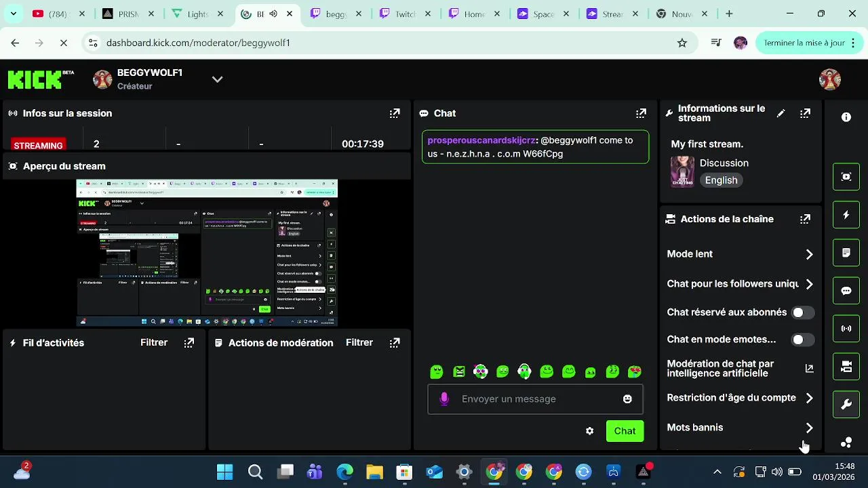Viewport: 868px width, 488px height.
Task: Switch to the Lights browser tab
Action: coord(198,14)
